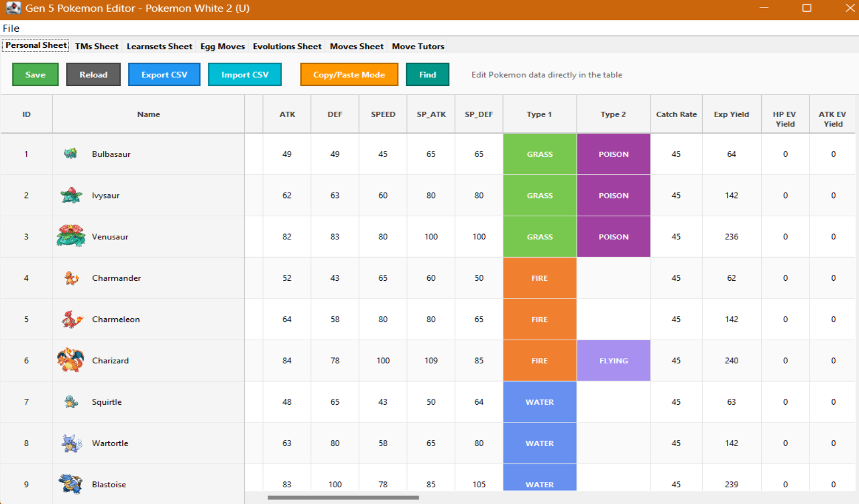The height and width of the screenshot is (504, 859).
Task: Click the Find button
Action: coord(427,75)
